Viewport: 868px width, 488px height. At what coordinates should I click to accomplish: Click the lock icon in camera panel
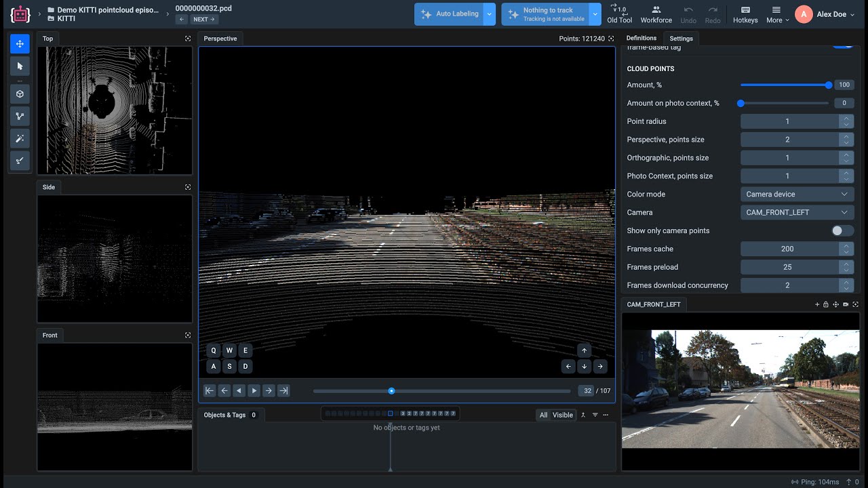click(x=826, y=305)
